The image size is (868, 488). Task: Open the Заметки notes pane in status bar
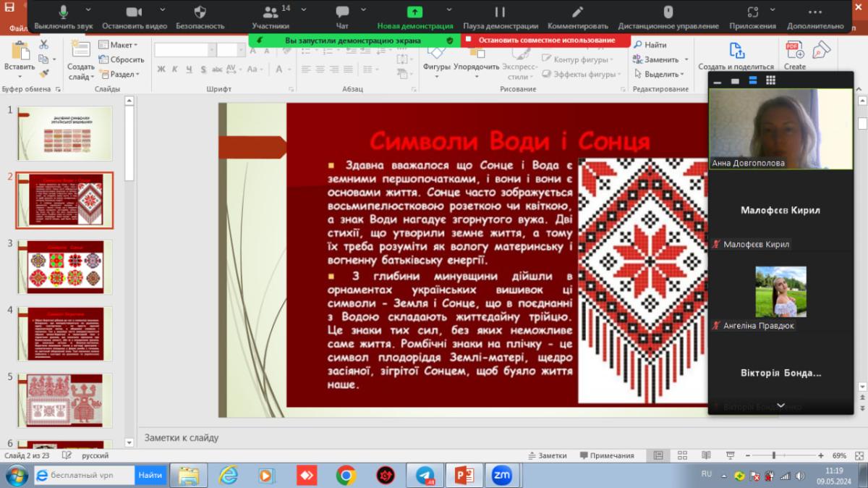pos(547,455)
